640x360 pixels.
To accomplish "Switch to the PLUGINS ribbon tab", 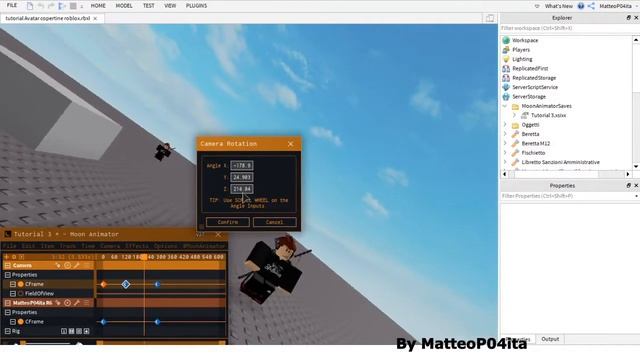I will click(196, 6).
